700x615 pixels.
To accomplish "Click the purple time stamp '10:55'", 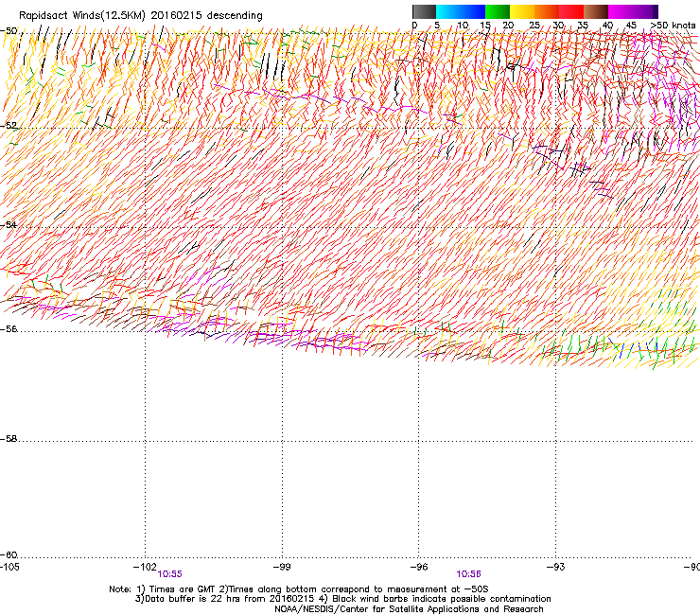I will tap(170, 574).
